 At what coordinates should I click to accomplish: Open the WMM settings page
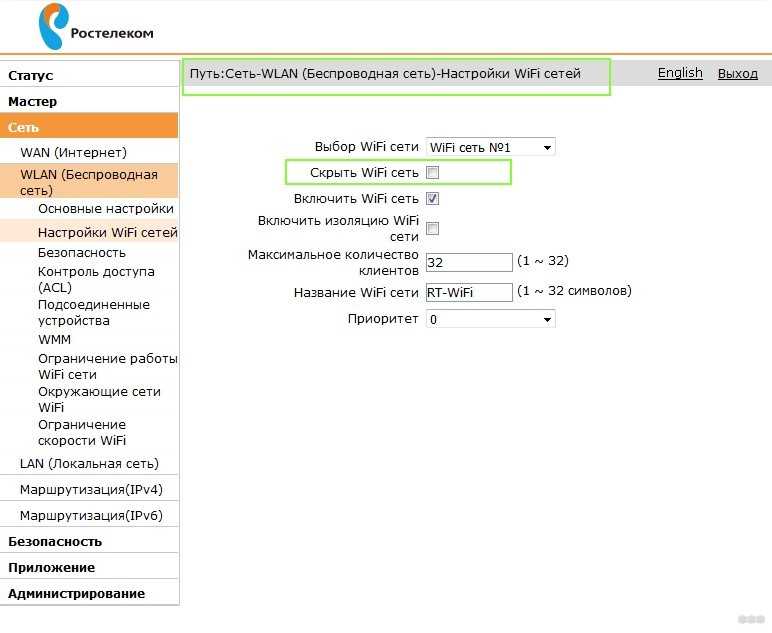click(55, 339)
